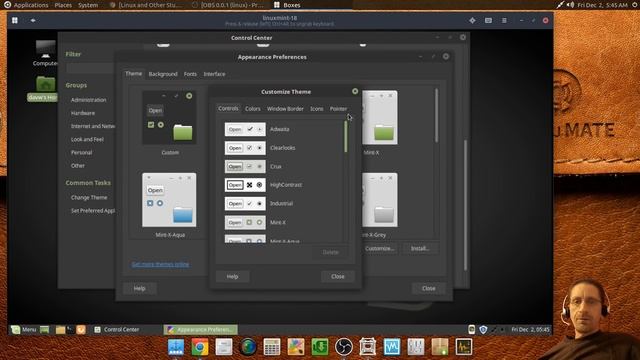640x360 pixels.
Task: Select the Industrial controls theme
Action: (283, 203)
